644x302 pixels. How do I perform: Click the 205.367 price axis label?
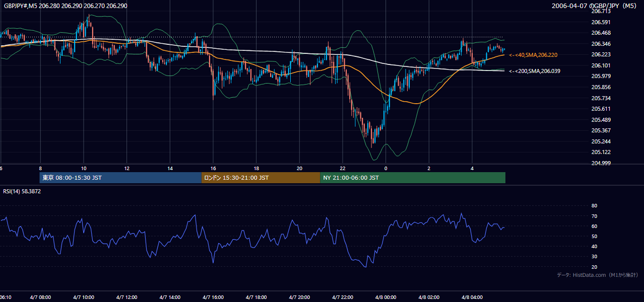coord(601,130)
